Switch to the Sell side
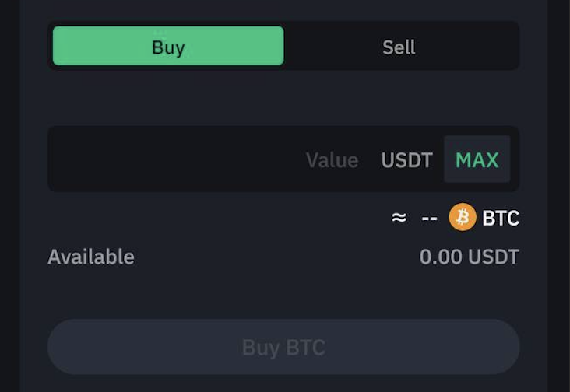The height and width of the screenshot is (392, 570). pos(399,47)
